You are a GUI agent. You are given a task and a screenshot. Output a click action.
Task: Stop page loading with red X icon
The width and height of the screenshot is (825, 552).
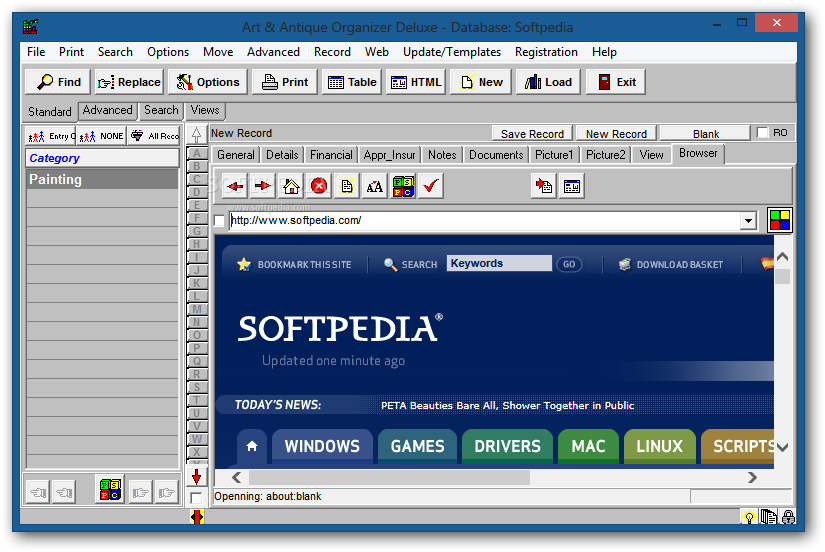click(x=319, y=186)
